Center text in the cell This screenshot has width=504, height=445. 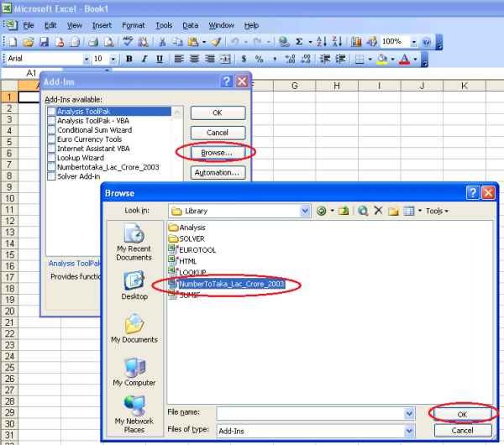click(194, 59)
